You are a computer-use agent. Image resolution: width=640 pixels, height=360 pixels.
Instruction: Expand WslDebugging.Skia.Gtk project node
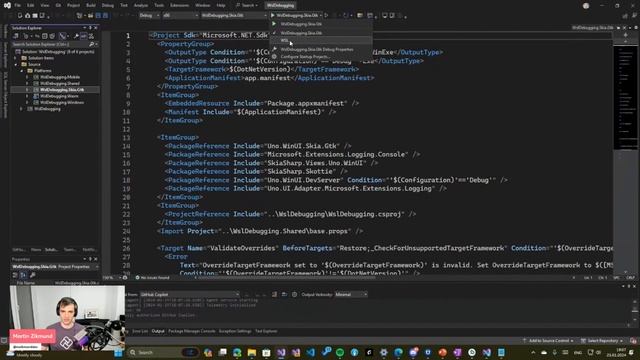(28, 90)
